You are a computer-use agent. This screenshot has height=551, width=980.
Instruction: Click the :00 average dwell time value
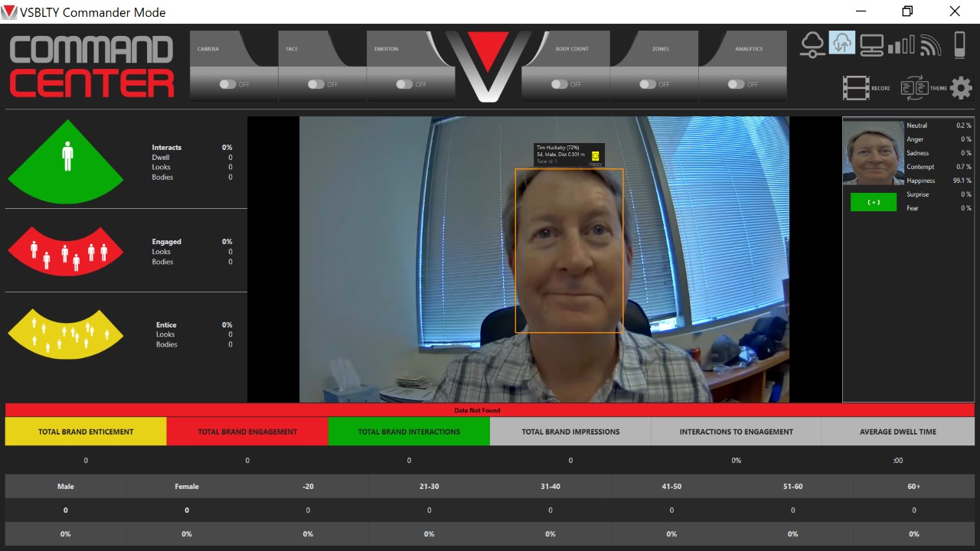click(897, 461)
